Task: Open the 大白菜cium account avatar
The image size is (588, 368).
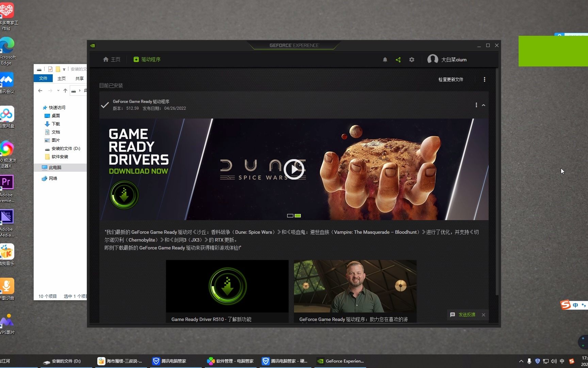Action: pos(432,59)
